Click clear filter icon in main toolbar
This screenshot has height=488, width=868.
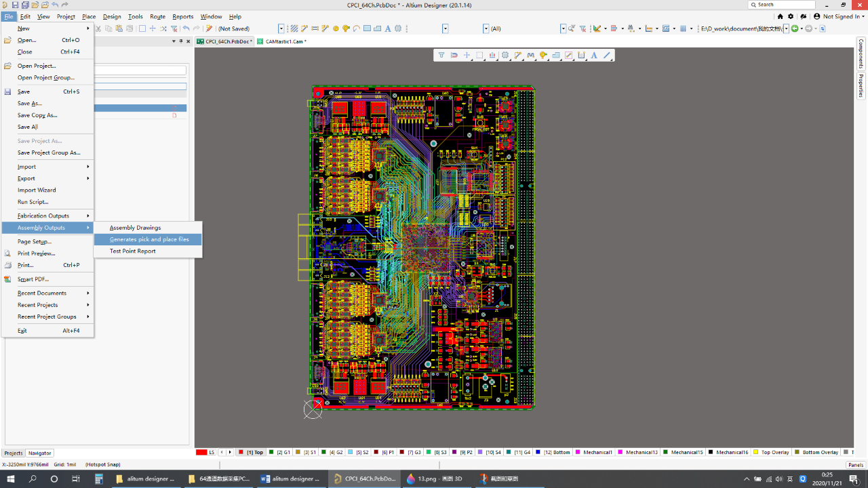pos(174,28)
